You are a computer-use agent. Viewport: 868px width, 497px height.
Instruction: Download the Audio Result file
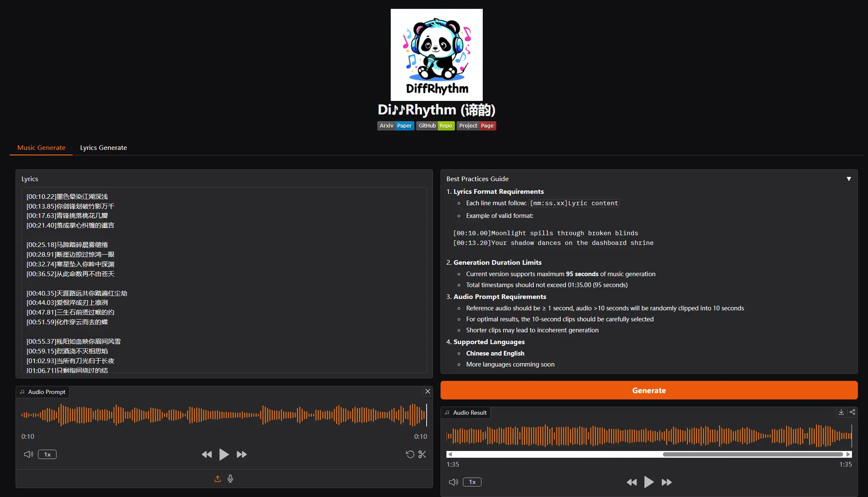point(841,412)
